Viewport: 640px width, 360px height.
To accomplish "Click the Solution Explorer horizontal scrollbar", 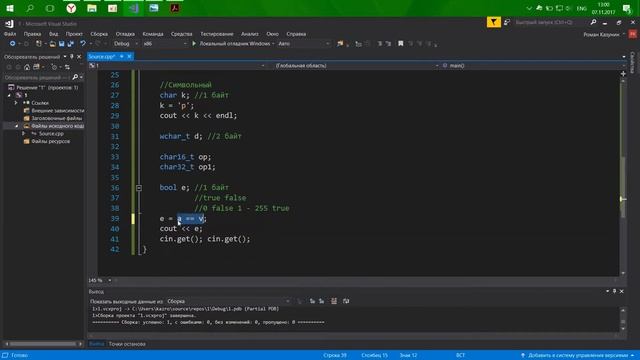I will click(x=43, y=344).
